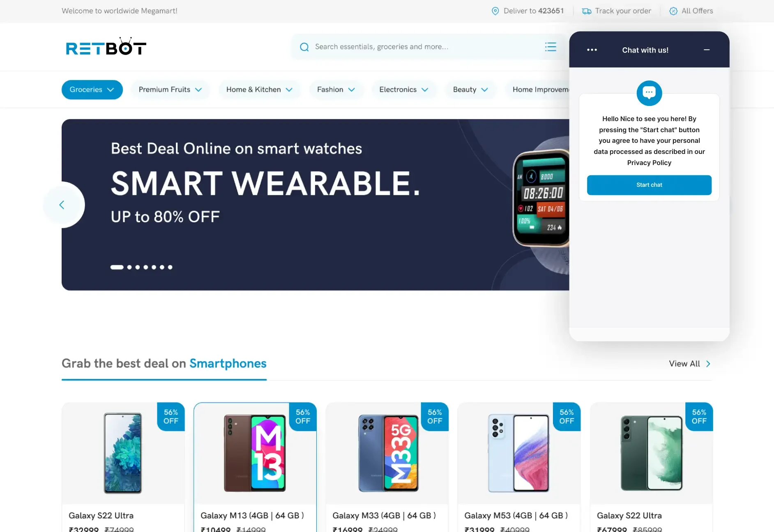This screenshot has height=532, width=774.
Task: Open the Home & Kitchen category
Action: pos(259,89)
